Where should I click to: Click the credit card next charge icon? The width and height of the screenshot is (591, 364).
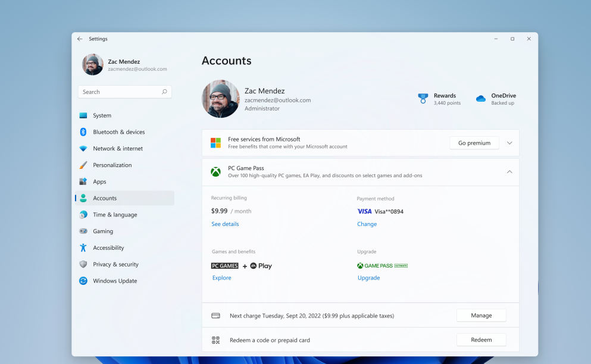(215, 316)
